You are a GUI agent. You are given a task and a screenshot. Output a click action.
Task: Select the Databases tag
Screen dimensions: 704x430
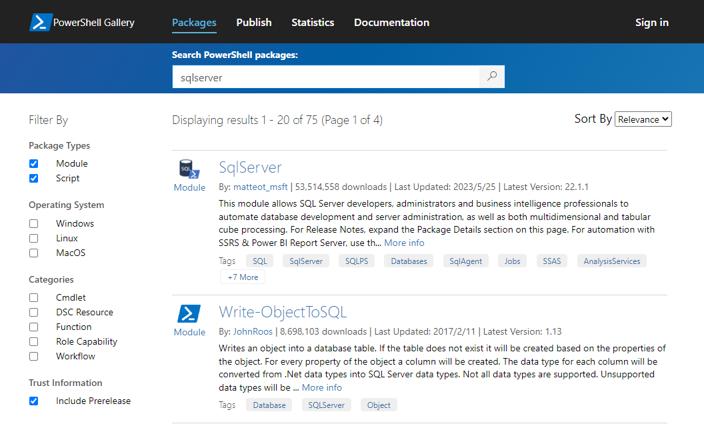pos(409,261)
